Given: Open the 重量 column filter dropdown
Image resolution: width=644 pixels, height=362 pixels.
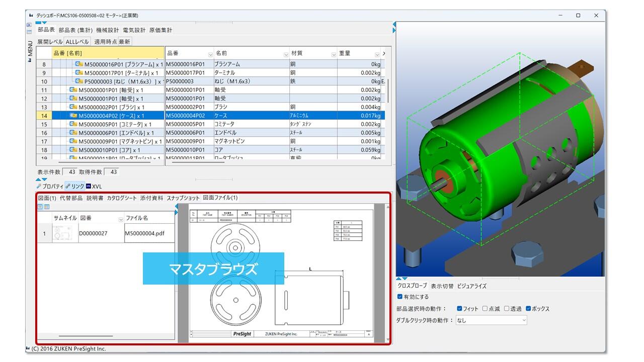Looking at the screenshot, I should (377, 54).
